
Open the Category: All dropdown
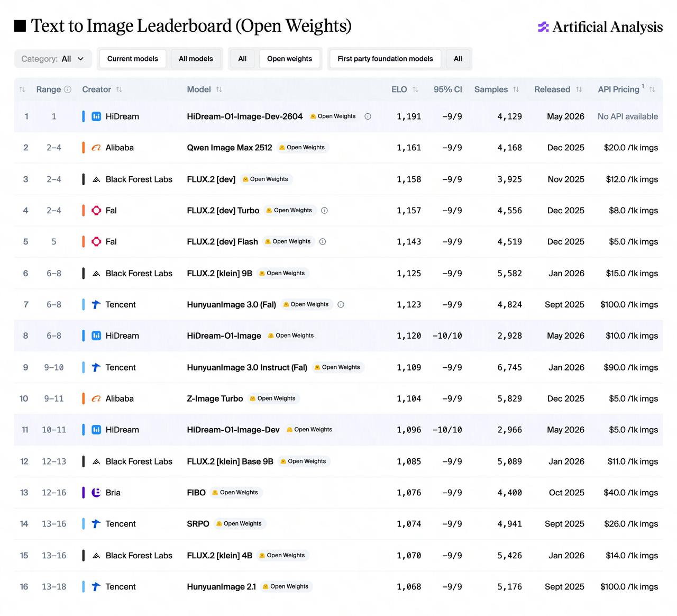click(53, 59)
